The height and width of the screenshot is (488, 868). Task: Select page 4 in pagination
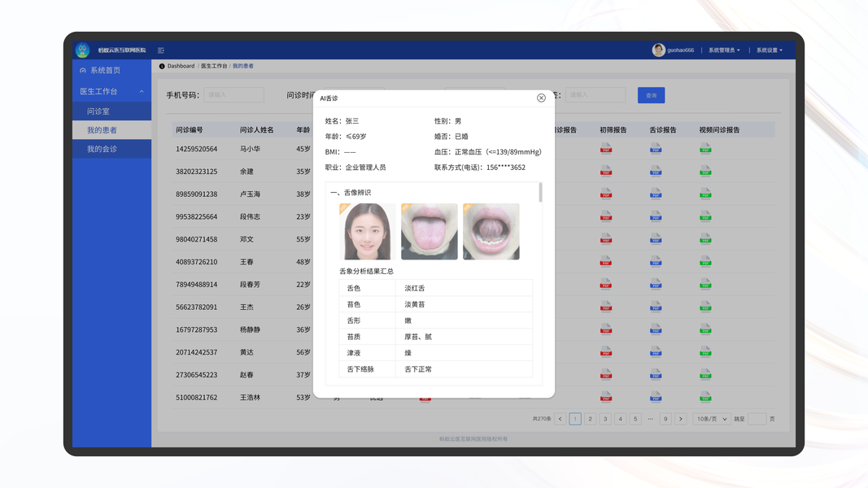pyautogui.click(x=620, y=419)
